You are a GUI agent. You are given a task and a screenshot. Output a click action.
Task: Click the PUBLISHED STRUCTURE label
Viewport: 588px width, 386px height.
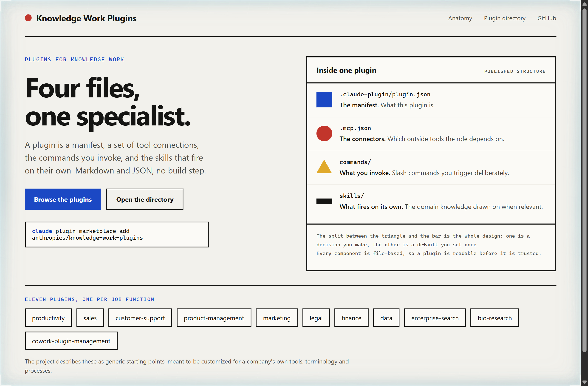pyautogui.click(x=515, y=71)
